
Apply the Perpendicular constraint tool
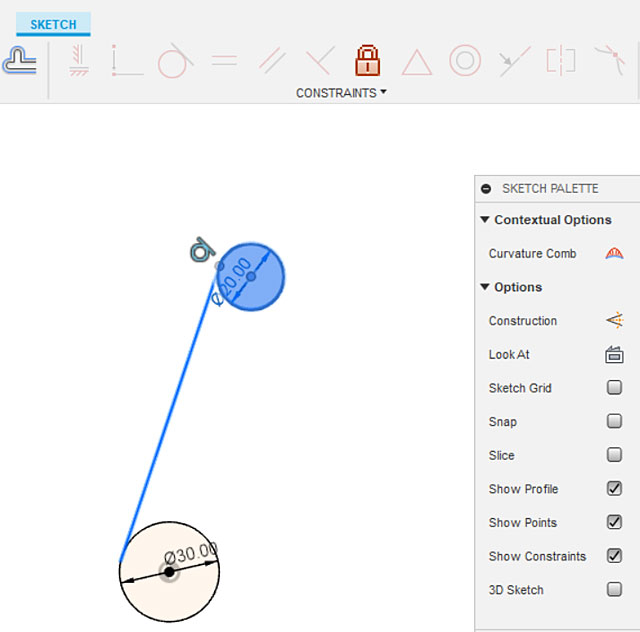point(318,61)
